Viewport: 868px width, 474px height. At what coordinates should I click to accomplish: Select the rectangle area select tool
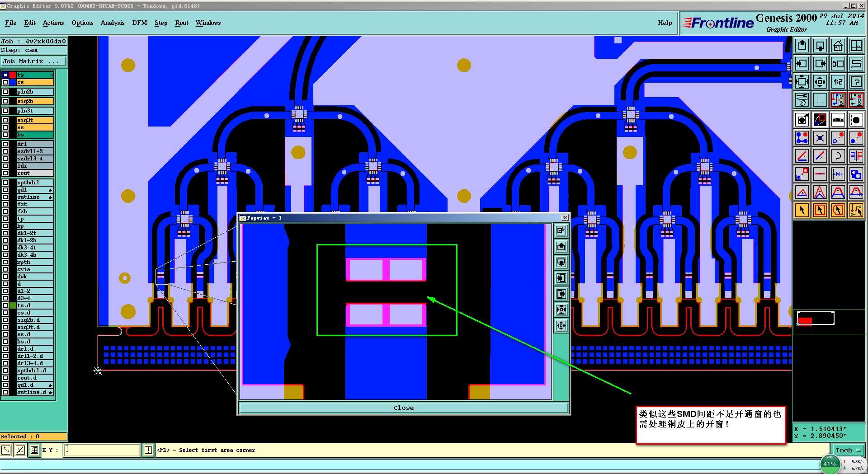(x=820, y=210)
